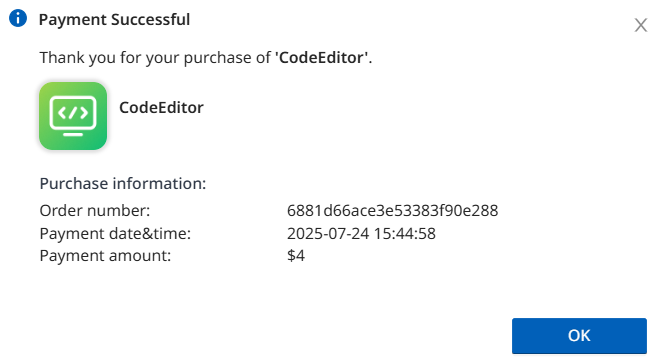Click the Payment date&time label
This screenshot has height=363, width=667.
point(115,234)
